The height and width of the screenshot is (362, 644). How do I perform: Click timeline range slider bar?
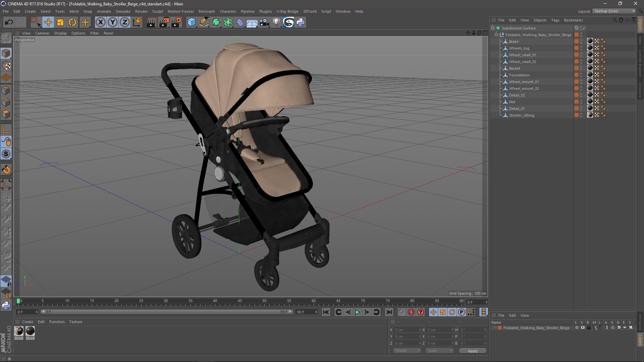pyautogui.click(x=167, y=312)
